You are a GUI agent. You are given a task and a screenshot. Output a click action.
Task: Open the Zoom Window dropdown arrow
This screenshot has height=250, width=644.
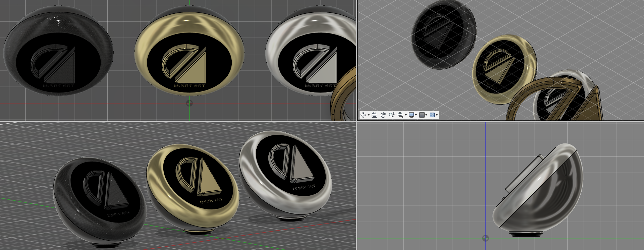pyautogui.click(x=406, y=115)
